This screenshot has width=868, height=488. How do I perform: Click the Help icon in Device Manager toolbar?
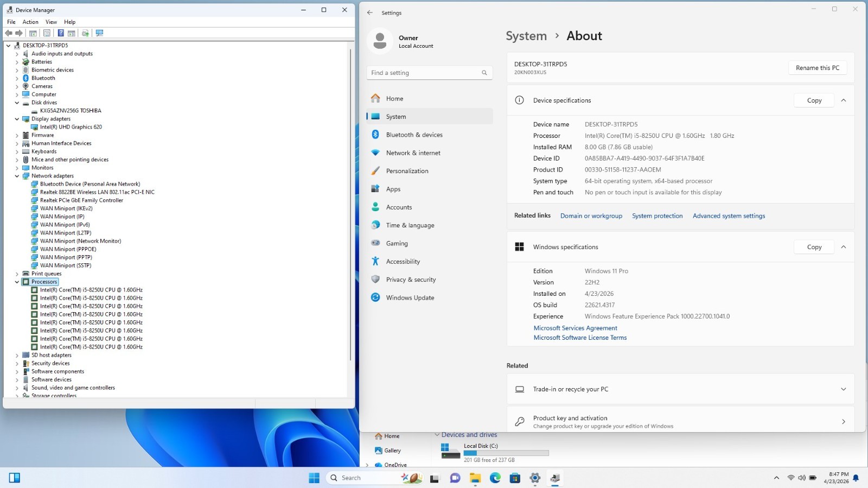click(x=61, y=33)
